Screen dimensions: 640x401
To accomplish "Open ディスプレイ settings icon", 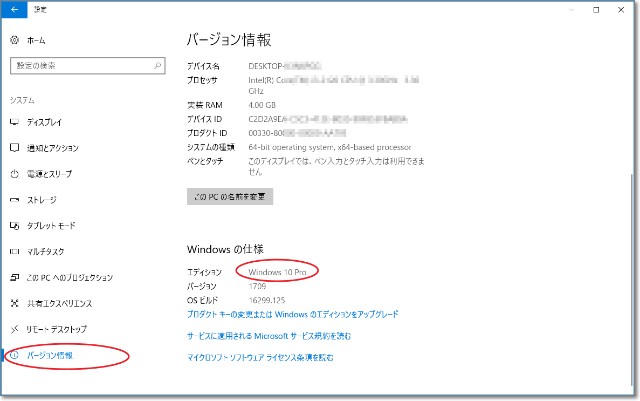I will coord(14,122).
